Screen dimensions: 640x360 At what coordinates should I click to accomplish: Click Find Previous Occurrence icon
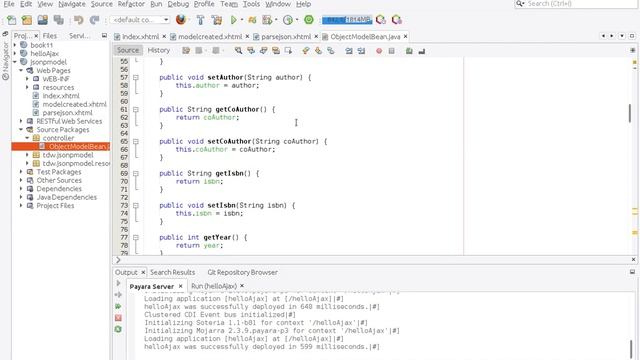click(251, 51)
